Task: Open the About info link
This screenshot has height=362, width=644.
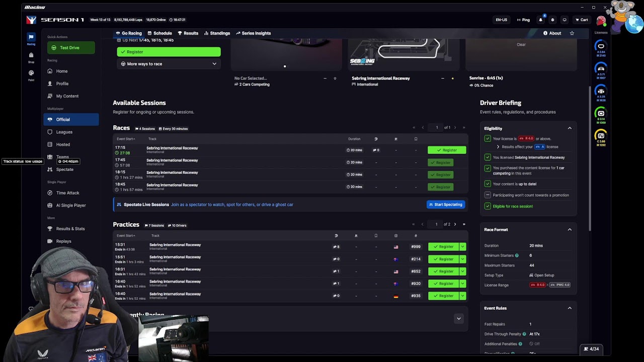Action: pos(552,33)
